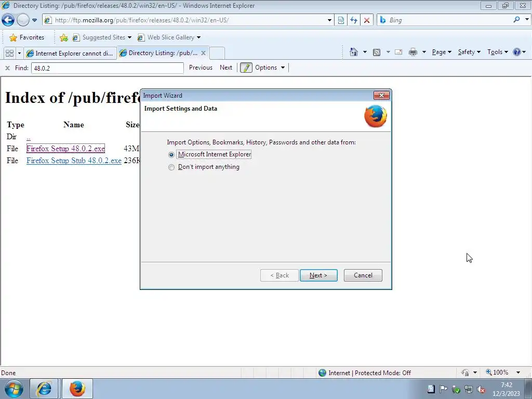Open the Print options dropdown arrow
532x399 pixels.
point(424,52)
